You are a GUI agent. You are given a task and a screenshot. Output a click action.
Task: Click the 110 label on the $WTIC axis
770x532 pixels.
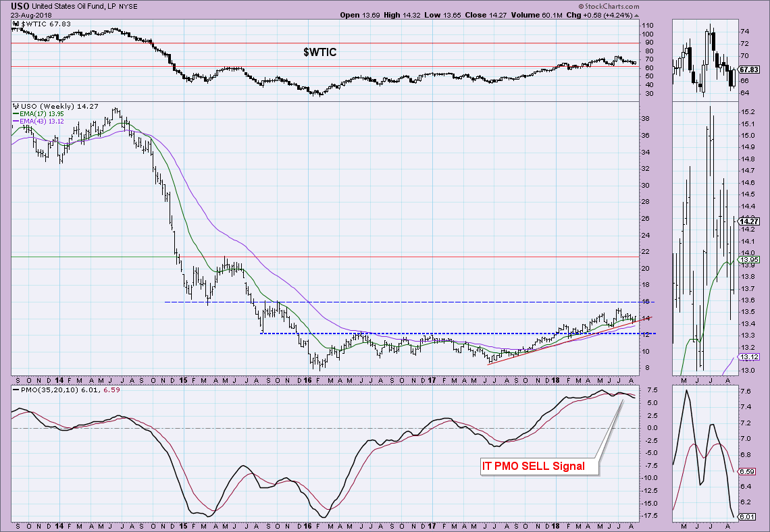point(647,26)
